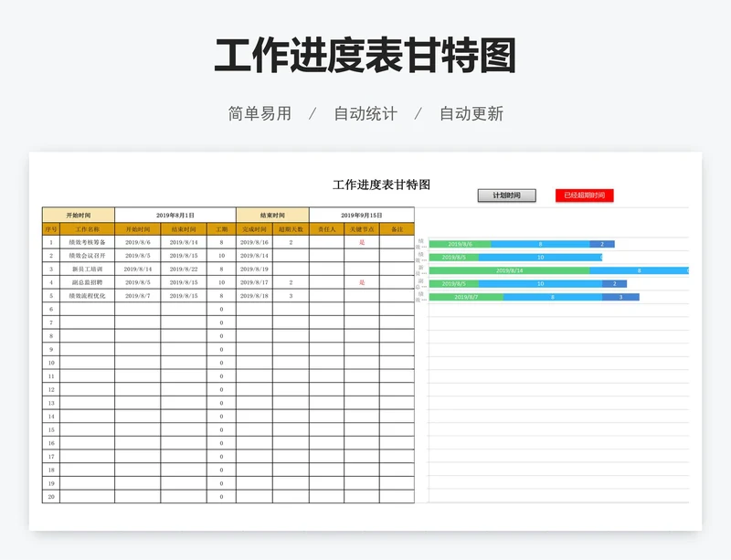Click the subtitle text 自动统计
This screenshot has width=731, height=560.
coord(365,113)
